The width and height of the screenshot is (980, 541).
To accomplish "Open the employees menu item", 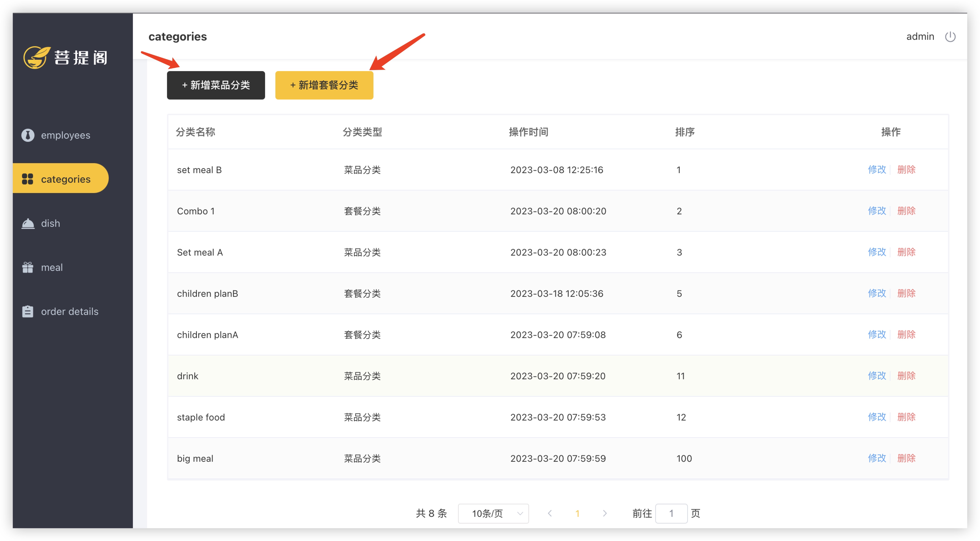I will [65, 135].
